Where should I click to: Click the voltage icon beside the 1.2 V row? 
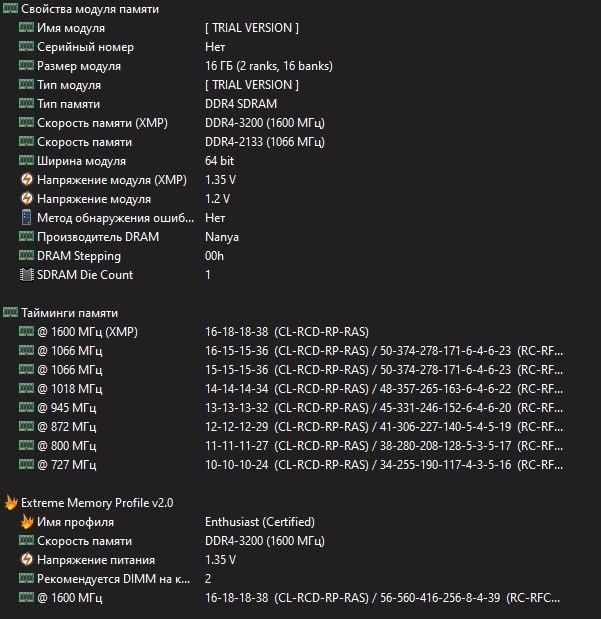(26, 198)
